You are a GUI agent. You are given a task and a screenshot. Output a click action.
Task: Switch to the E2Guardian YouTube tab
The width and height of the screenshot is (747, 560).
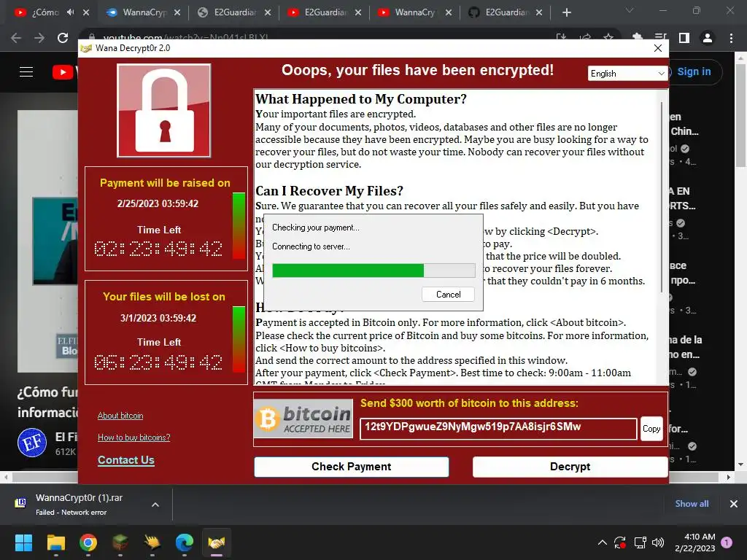tap(325, 12)
